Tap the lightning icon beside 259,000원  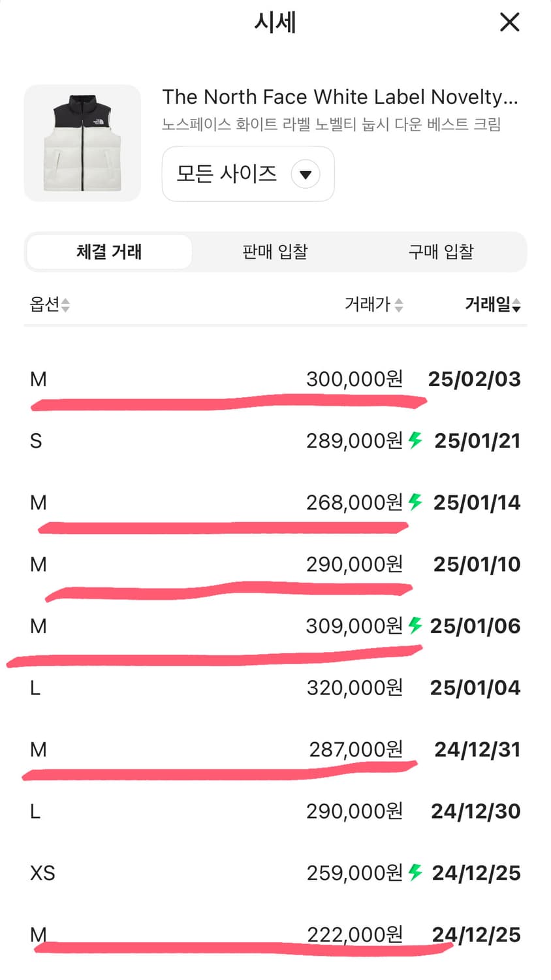[415, 872]
